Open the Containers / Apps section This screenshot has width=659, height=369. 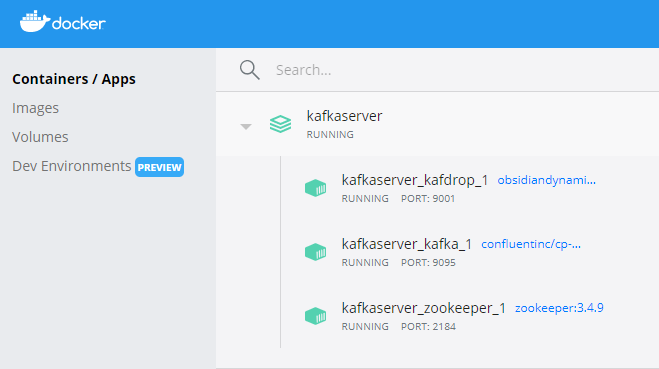click(x=74, y=79)
